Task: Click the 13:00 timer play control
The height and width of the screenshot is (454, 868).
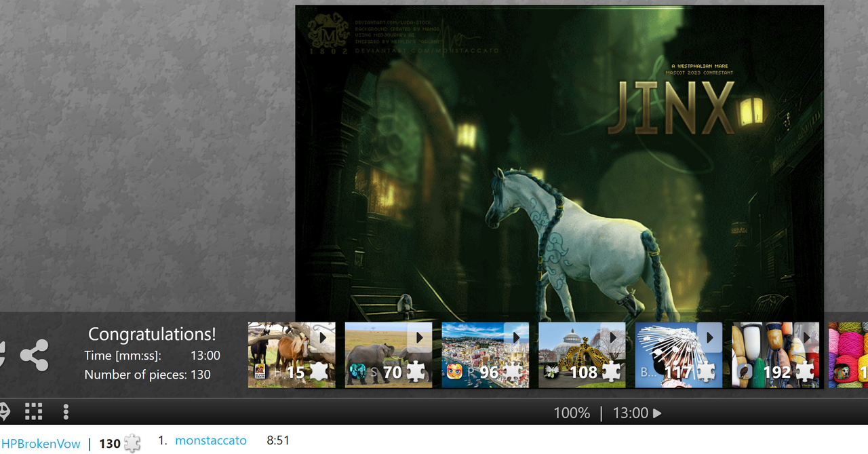Action: [x=637, y=413]
